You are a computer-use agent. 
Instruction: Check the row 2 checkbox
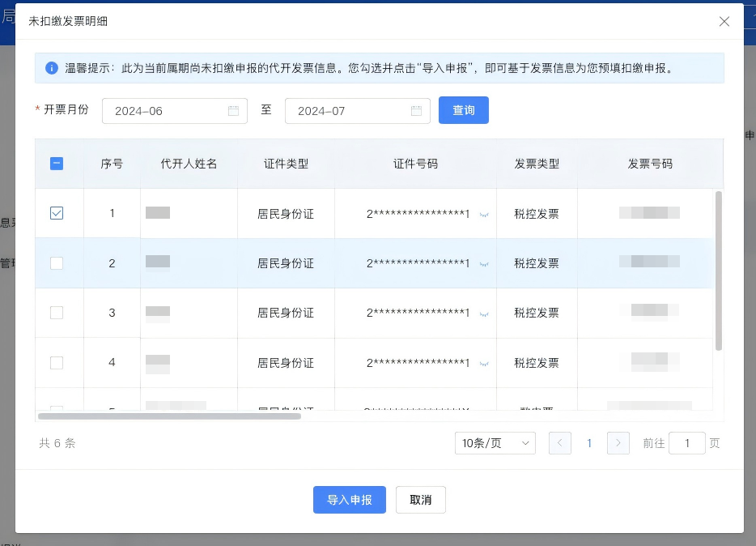(57, 263)
